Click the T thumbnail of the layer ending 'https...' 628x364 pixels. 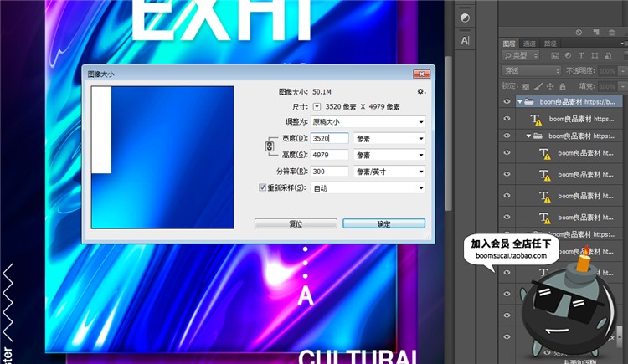point(536,120)
